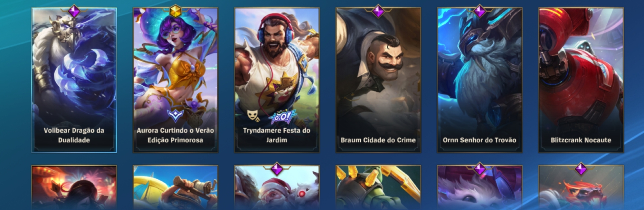Click the purple gem above Braum card
644x210 pixels.
coord(378,11)
